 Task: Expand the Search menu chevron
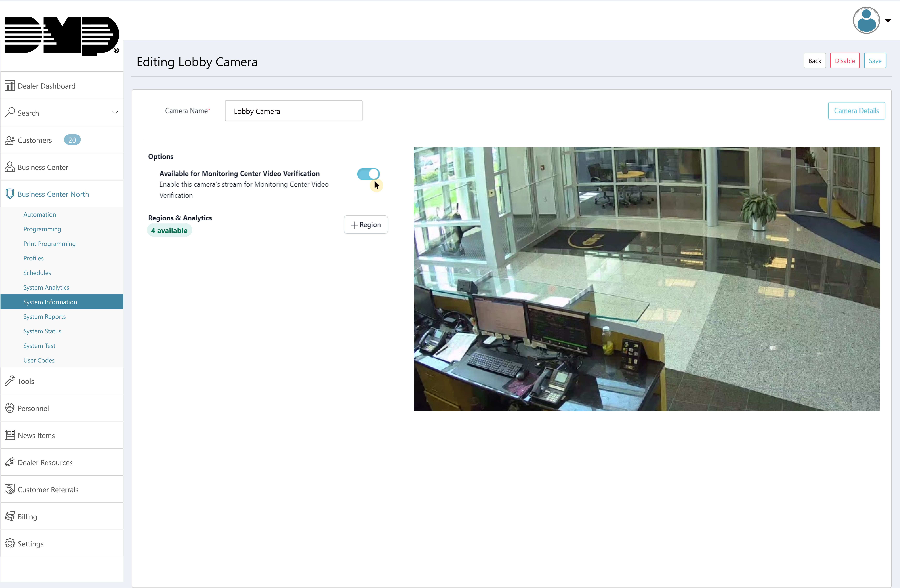click(115, 113)
